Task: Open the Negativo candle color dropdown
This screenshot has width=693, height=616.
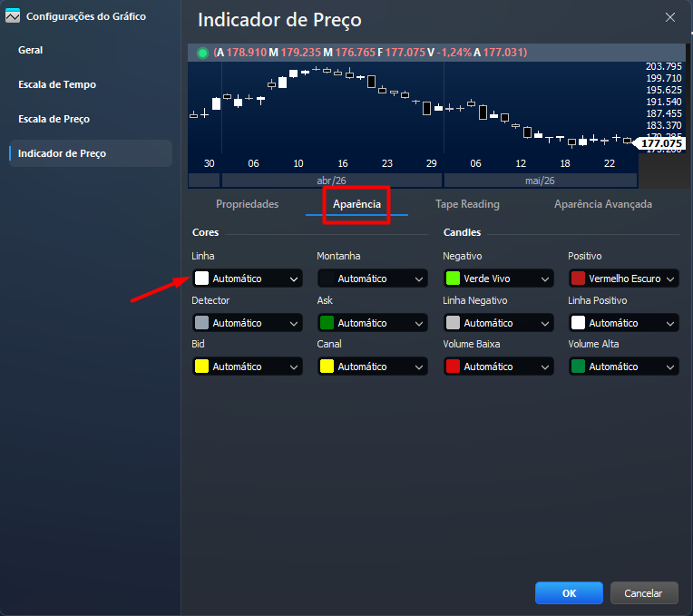Action: click(498, 279)
